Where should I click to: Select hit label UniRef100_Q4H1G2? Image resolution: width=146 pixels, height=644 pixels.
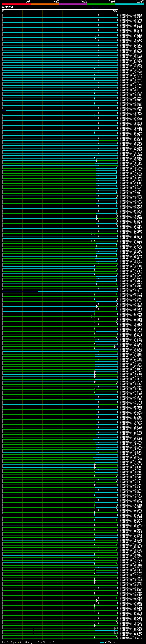(131, 47)
